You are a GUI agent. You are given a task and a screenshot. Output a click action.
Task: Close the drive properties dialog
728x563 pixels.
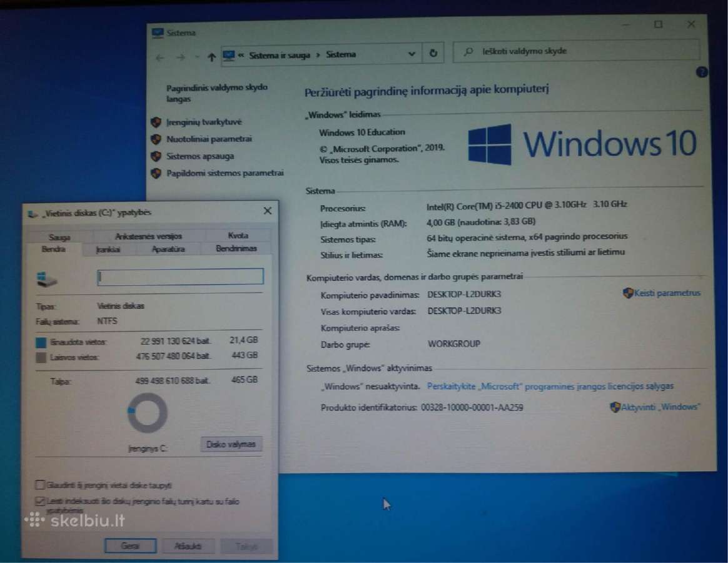click(x=268, y=211)
